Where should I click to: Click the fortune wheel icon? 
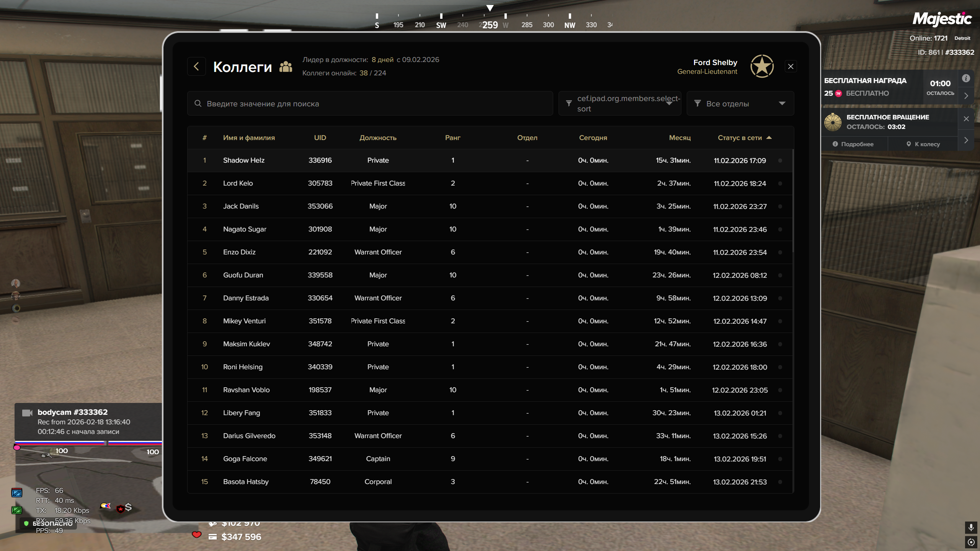(833, 122)
